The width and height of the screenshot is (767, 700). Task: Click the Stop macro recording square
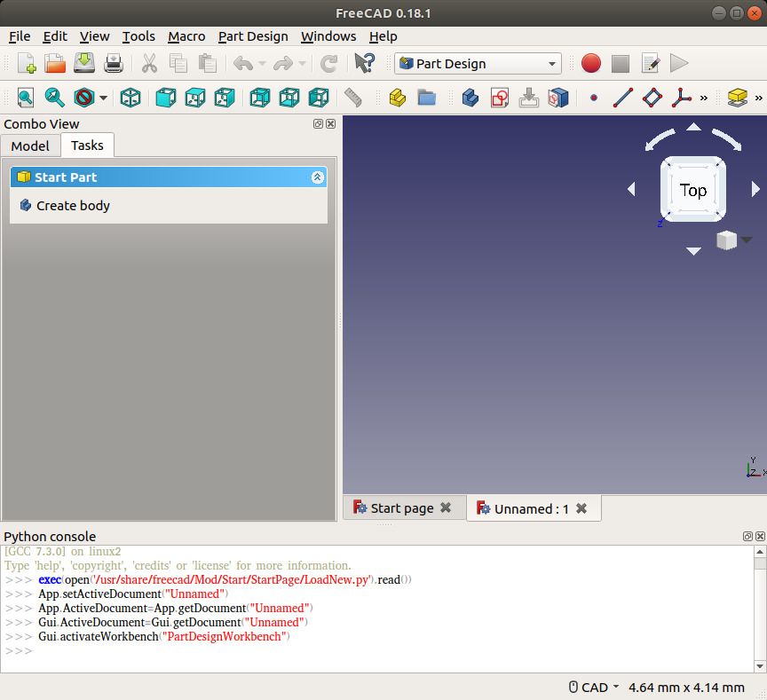(621, 64)
